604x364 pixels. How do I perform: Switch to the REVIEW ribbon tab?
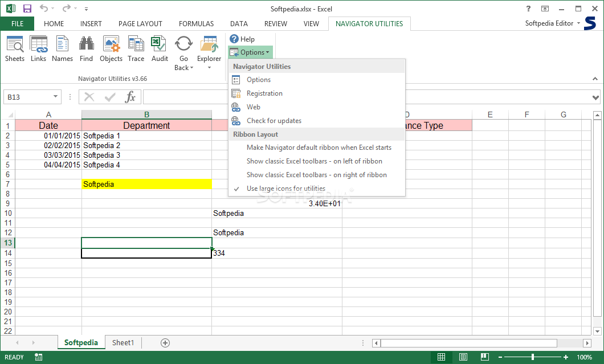pos(275,23)
